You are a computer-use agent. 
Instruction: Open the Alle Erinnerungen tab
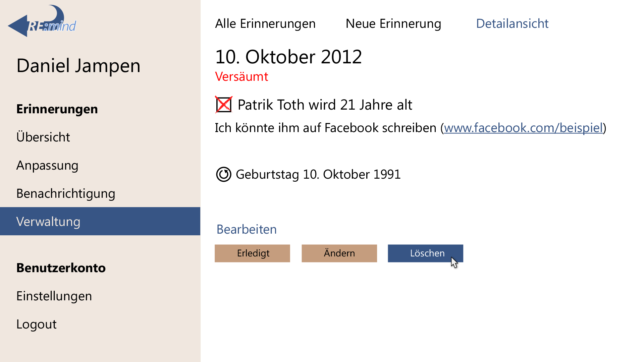point(265,23)
